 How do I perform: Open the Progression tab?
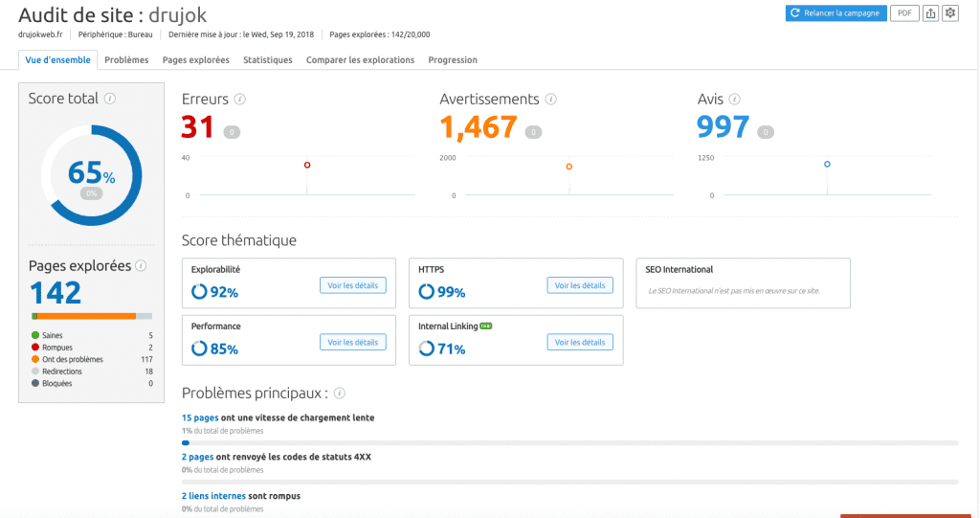click(453, 60)
